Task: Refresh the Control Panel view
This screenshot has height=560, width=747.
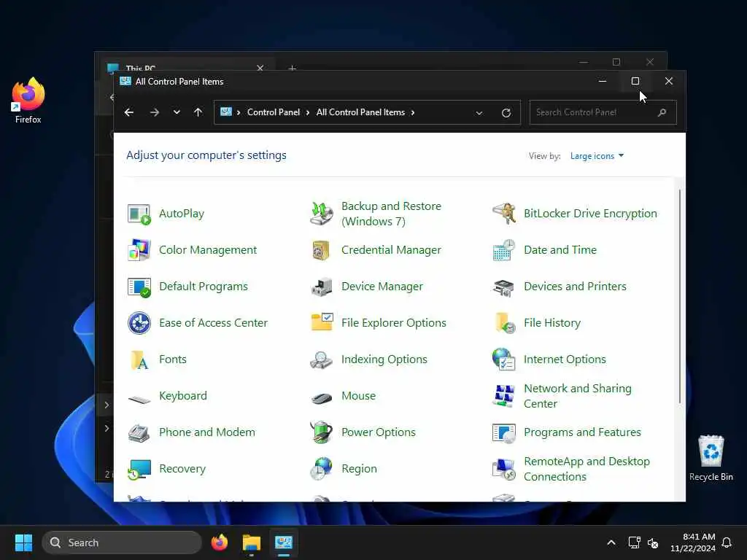Action: [506, 113]
